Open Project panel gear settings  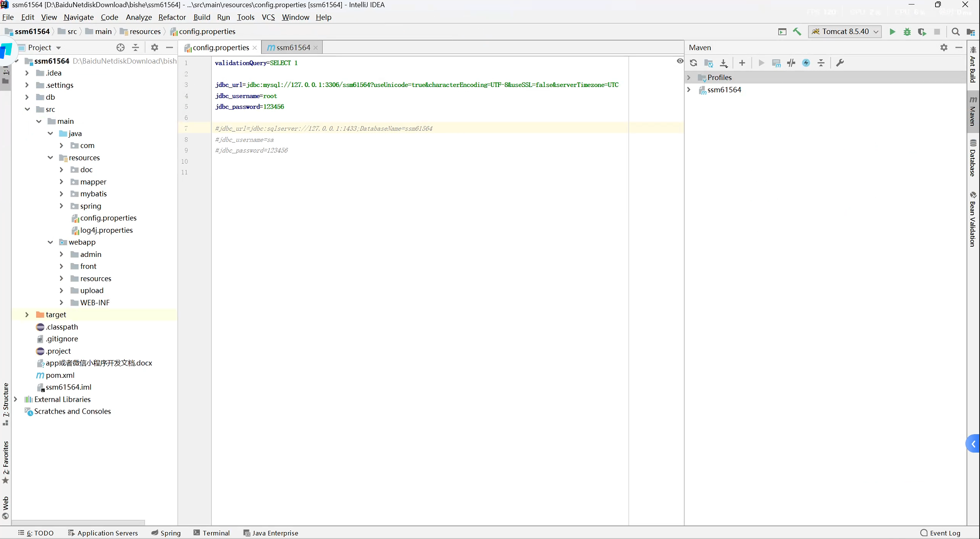(154, 47)
